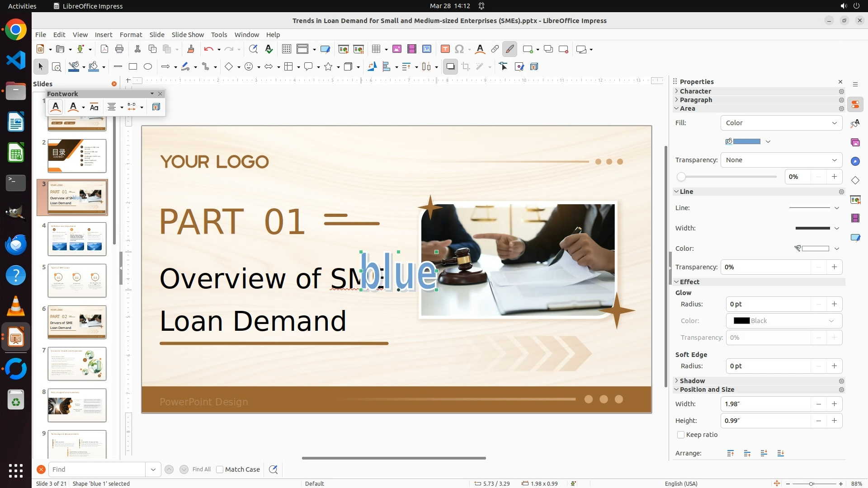This screenshot has height=488, width=868.
Task: Expand the Shadow section
Action: click(692, 381)
